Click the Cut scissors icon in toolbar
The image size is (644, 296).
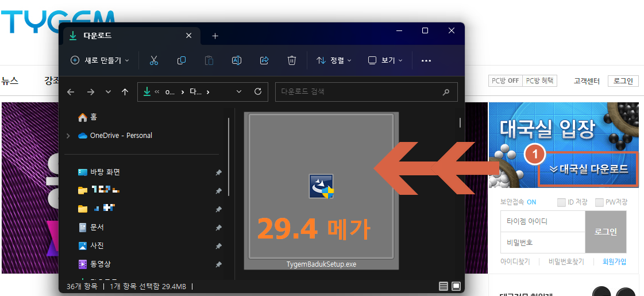click(154, 60)
